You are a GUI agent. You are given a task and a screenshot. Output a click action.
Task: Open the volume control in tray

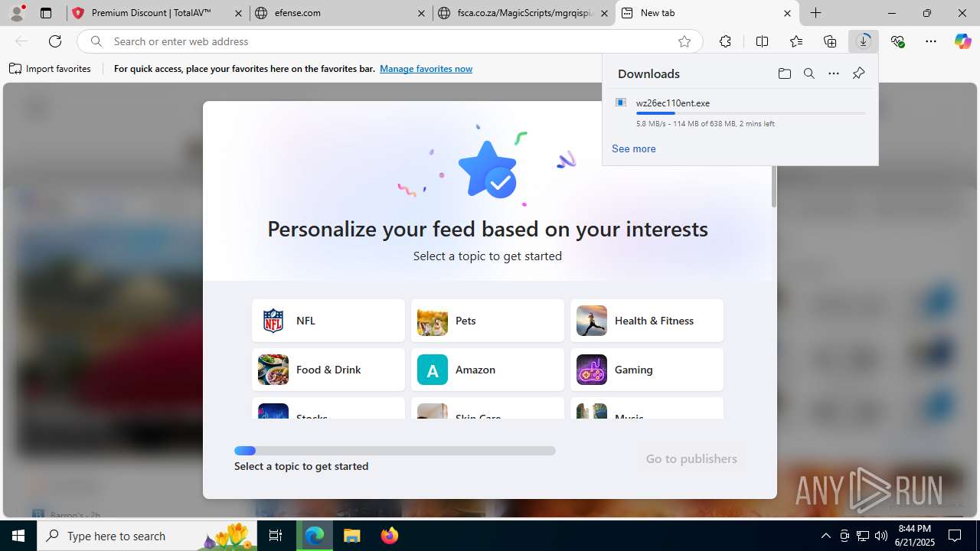click(881, 536)
